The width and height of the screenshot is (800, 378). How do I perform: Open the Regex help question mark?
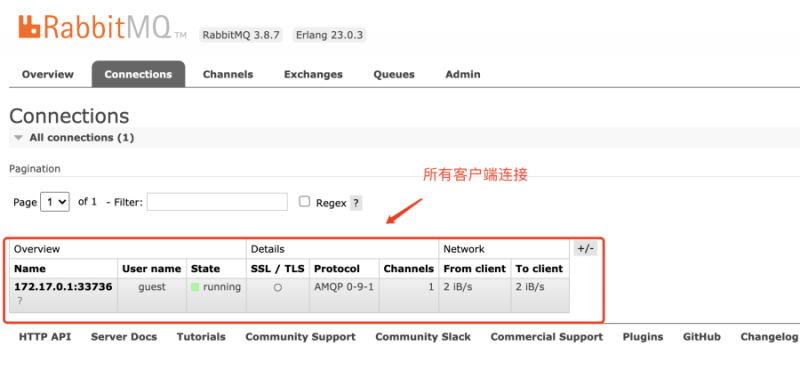356,203
